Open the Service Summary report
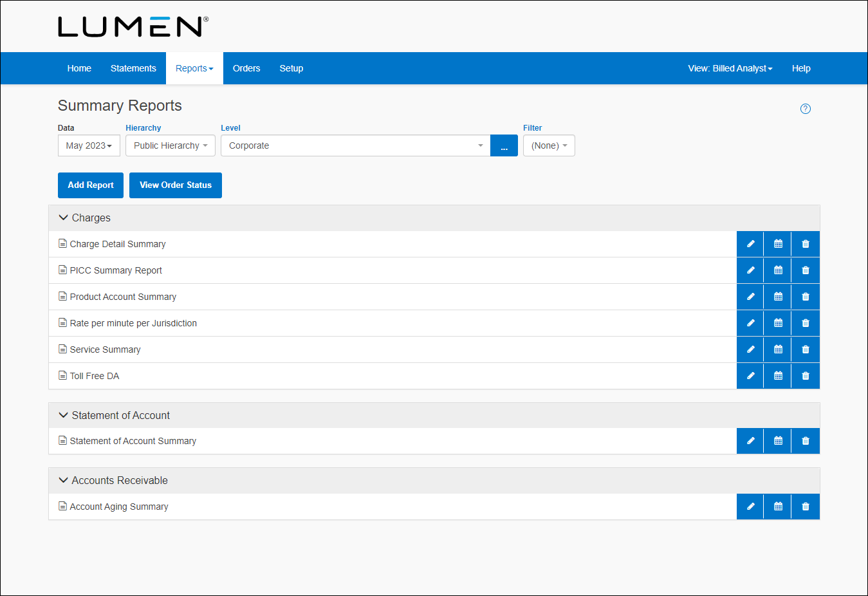The width and height of the screenshot is (868, 596). pyautogui.click(x=106, y=349)
